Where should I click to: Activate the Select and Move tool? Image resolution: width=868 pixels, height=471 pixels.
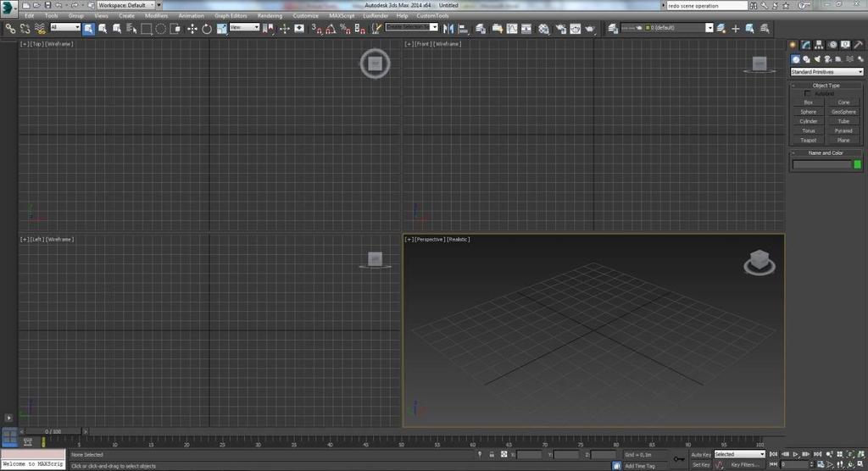click(x=192, y=28)
